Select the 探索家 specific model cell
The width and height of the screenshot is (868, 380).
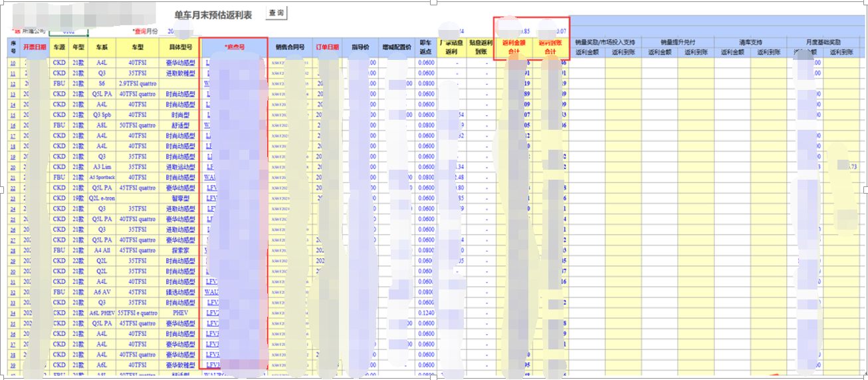pyautogui.click(x=179, y=251)
